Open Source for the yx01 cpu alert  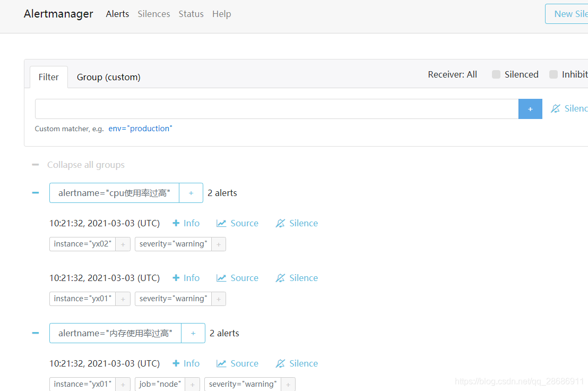click(x=237, y=278)
